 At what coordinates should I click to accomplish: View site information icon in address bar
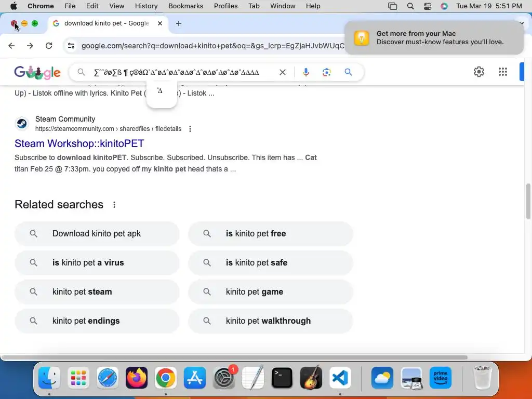71,46
